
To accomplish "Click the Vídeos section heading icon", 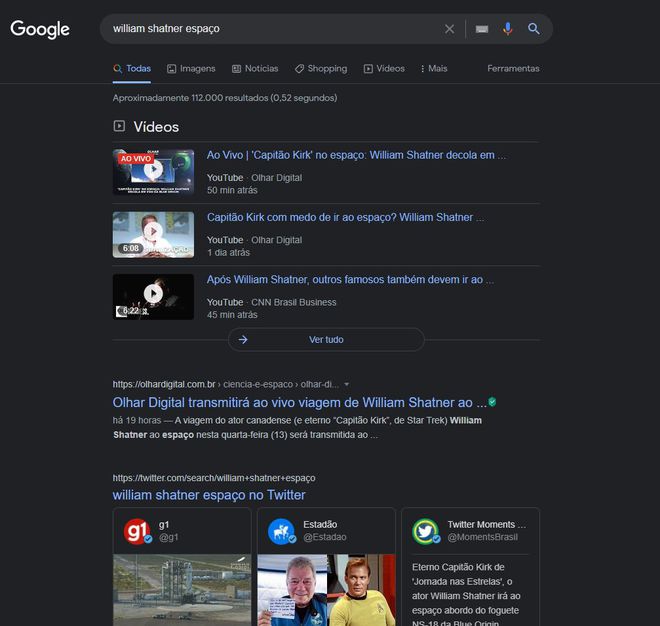I will pyautogui.click(x=119, y=126).
